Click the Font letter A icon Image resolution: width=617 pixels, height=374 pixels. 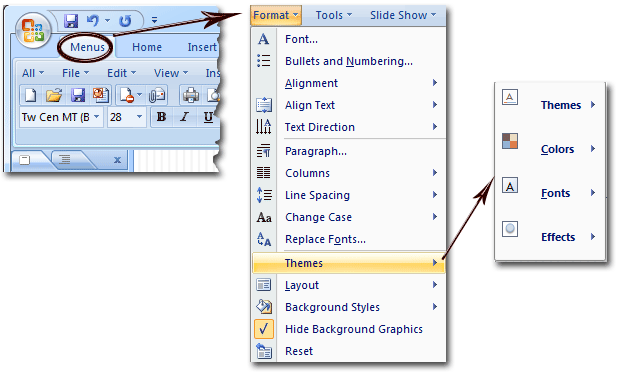pyautogui.click(x=263, y=39)
